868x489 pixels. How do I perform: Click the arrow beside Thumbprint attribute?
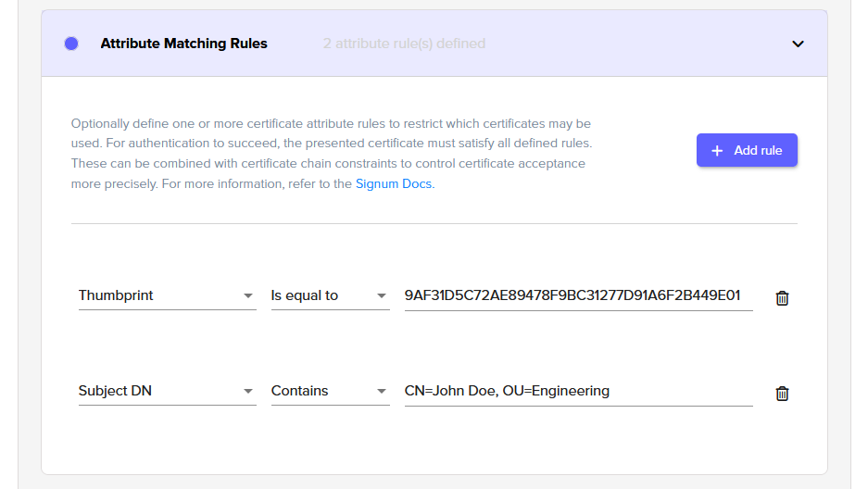point(248,296)
